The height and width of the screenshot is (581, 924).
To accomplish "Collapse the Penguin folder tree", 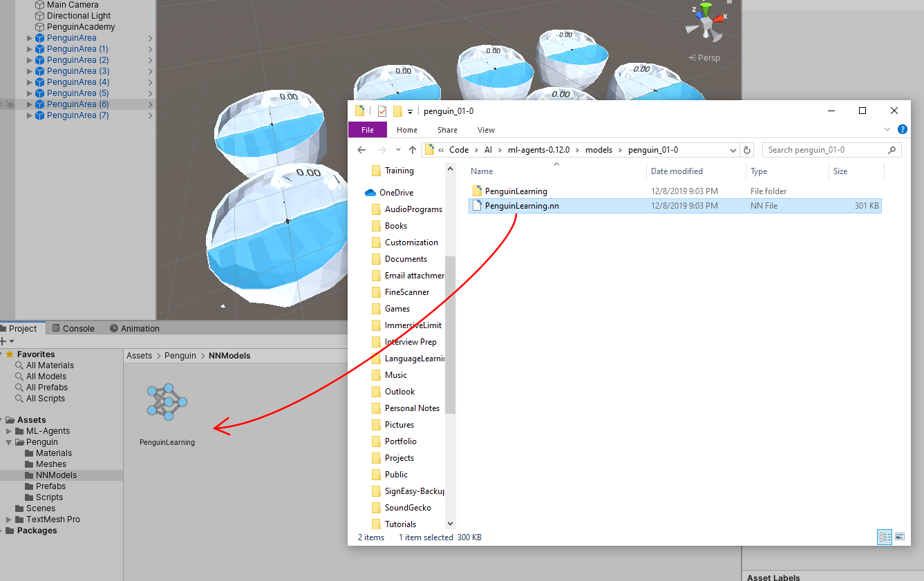I will click(x=9, y=442).
